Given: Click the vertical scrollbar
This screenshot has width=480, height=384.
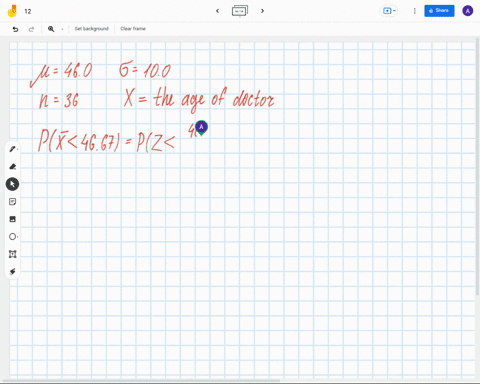Looking at the screenshot, I should point(478,167).
